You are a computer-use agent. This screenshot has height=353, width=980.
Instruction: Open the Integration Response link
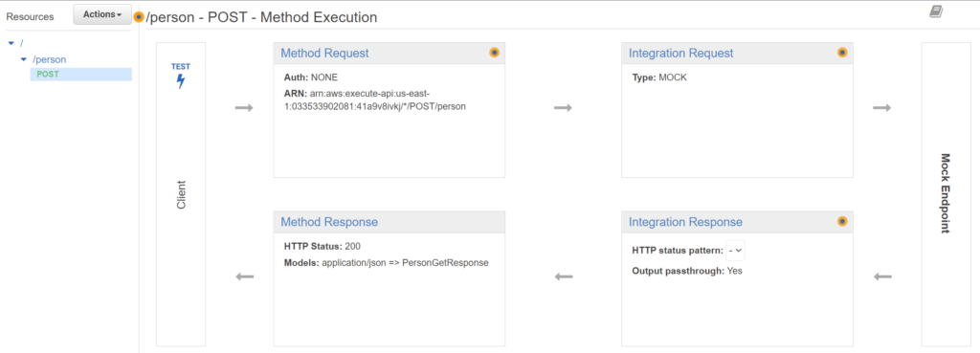pos(685,222)
